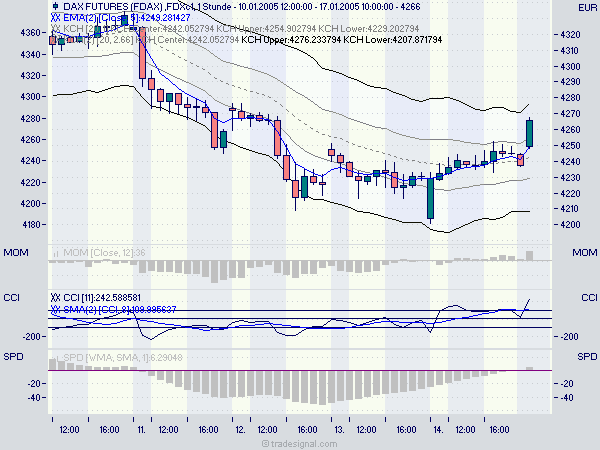Select the last blue-green candle at far right
This screenshot has height=450, width=600.
[530, 133]
